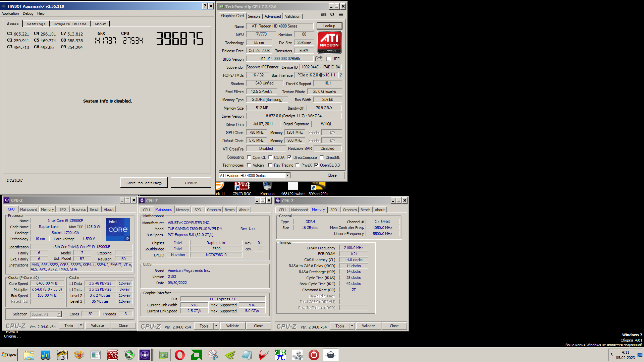
Task: Click the GPU-Z name field
Action: tap(279, 26)
